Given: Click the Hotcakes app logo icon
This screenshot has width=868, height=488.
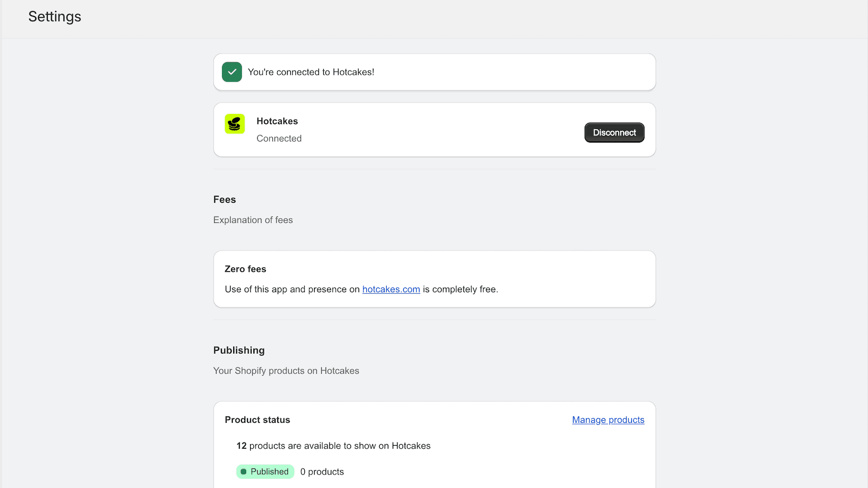Looking at the screenshot, I should (235, 124).
